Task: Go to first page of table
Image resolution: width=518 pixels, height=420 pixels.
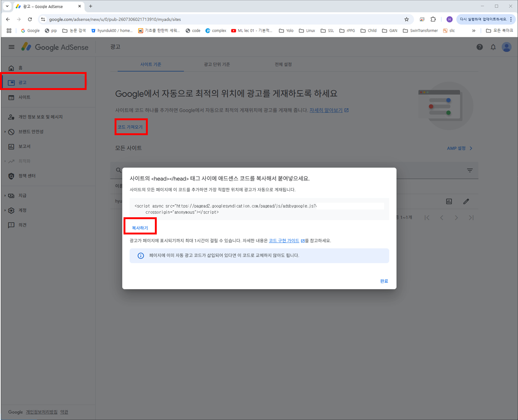Action: click(x=427, y=218)
